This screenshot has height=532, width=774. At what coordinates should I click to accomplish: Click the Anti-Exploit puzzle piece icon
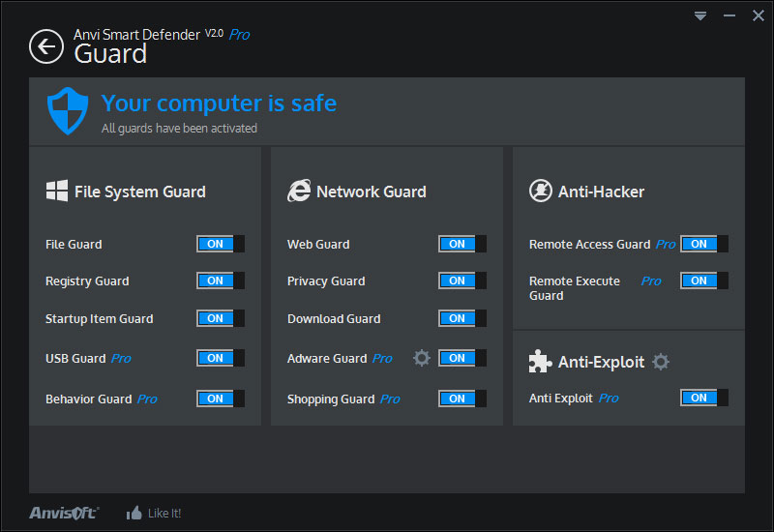[x=541, y=362]
